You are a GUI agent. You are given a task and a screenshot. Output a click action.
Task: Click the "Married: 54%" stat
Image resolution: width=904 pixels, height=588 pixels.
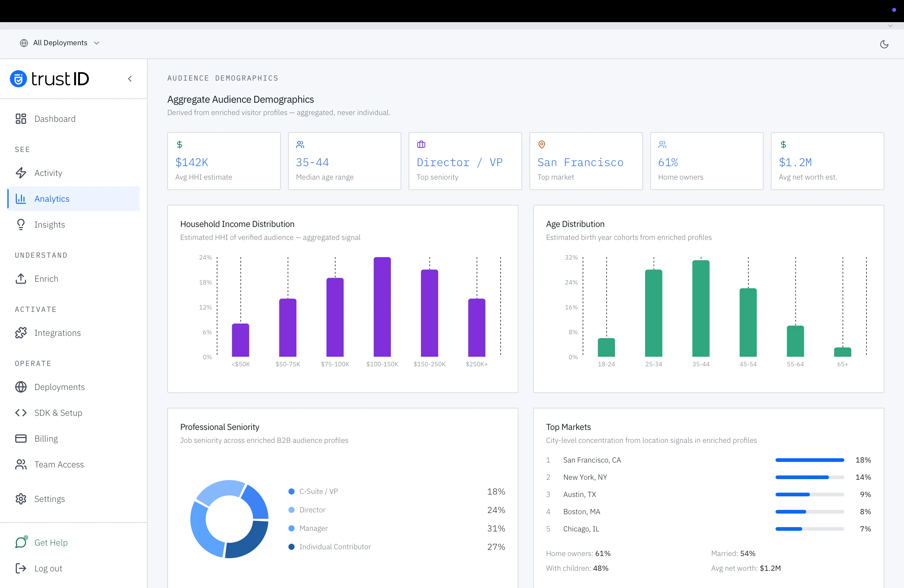click(x=733, y=554)
